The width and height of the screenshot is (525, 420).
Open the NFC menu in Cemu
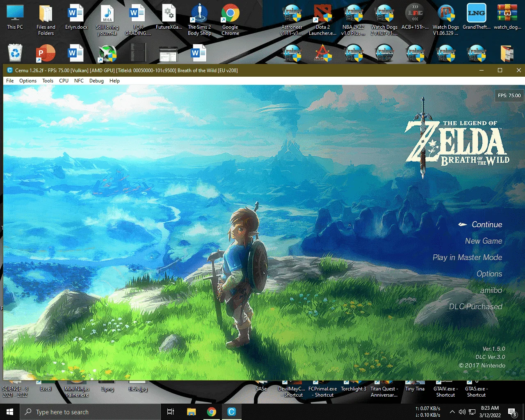pyautogui.click(x=79, y=81)
